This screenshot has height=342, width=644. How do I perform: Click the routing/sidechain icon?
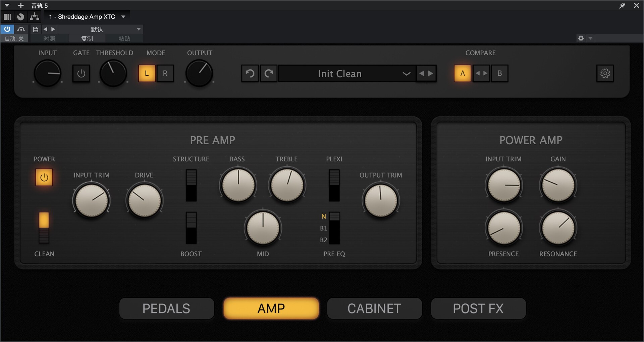click(x=35, y=17)
